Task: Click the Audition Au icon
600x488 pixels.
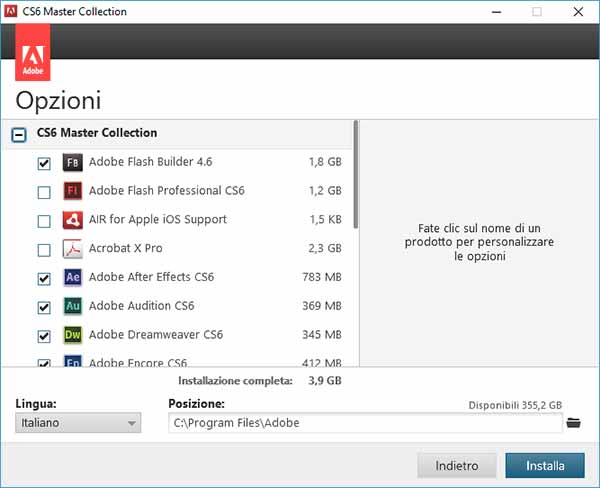Action: click(73, 306)
